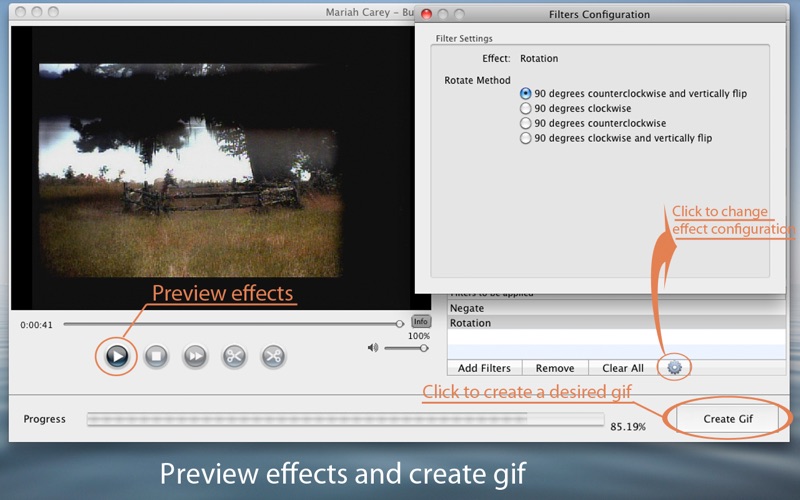The image size is (800, 500).
Task: Mute audio using the speaker icon
Action: tap(373, 348)
